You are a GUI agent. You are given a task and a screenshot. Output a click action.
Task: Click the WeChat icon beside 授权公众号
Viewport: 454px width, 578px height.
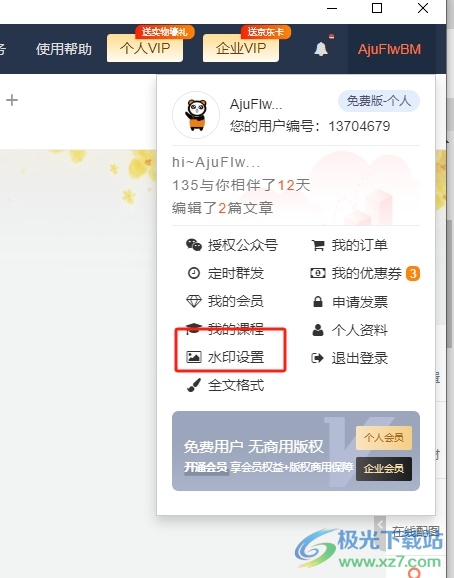(x=194, y=245)
